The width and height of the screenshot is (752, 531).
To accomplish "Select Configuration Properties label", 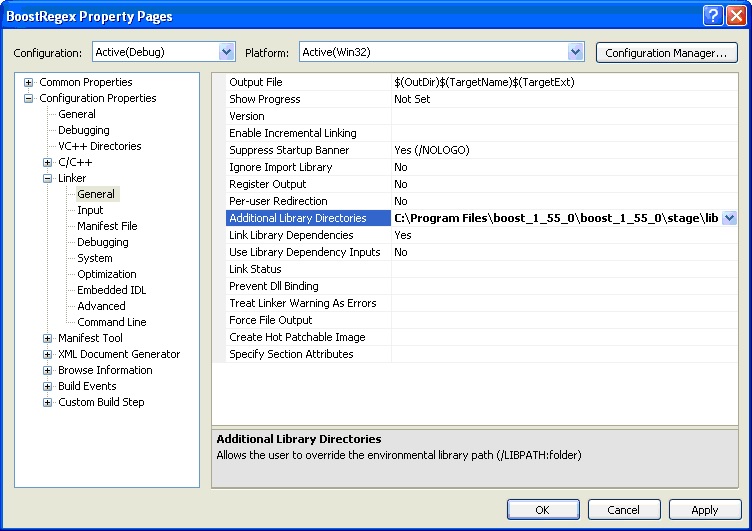I will (x=97, y=98).
